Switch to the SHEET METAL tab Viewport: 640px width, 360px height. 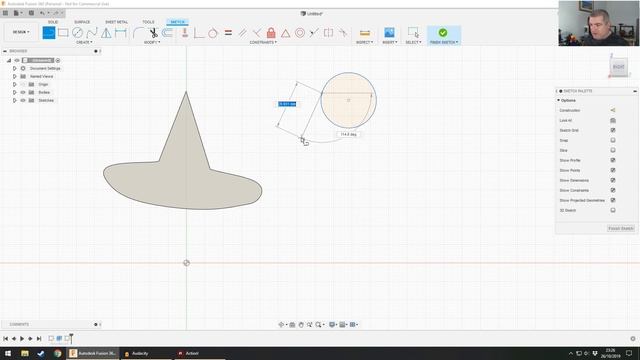[116, 22]
